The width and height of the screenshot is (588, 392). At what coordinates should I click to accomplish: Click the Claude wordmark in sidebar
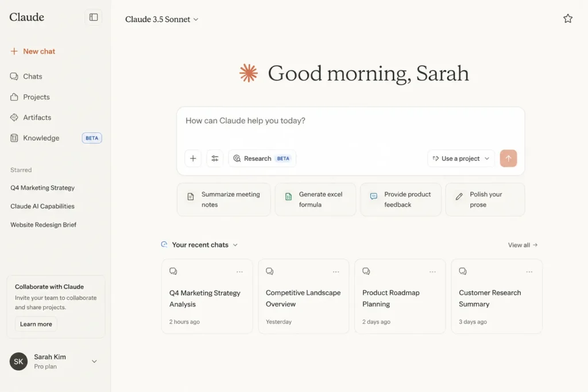click(26, 17)
